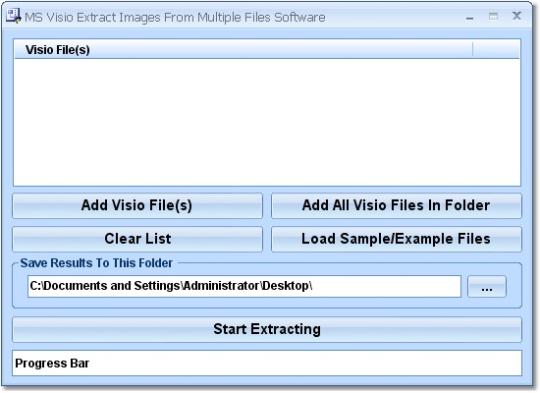The height and width of the screenshot is (393, 540).
Task: Add All Visio Files In Folder
Action: (x=396, y=206)
